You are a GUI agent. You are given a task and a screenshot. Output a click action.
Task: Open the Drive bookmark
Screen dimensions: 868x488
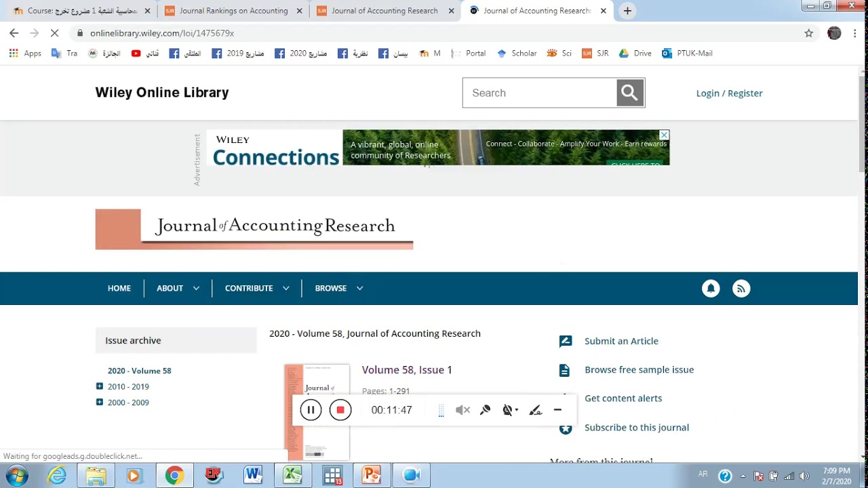[635, 53]
